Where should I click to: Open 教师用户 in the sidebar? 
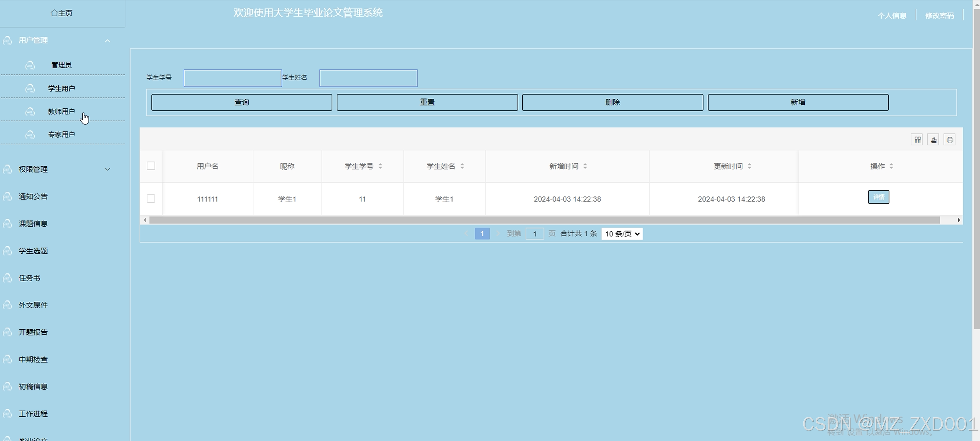click(61, 112)
